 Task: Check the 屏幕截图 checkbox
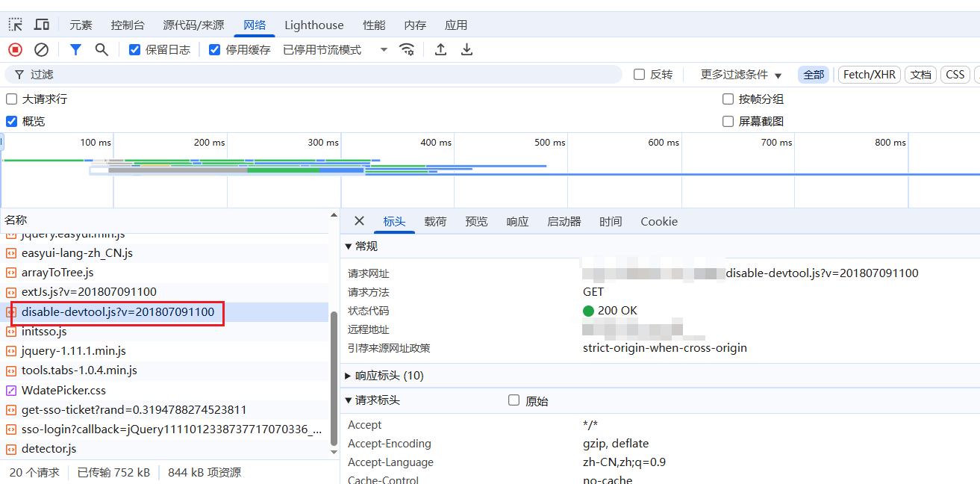pyautogui.click(x=728, y=121)
